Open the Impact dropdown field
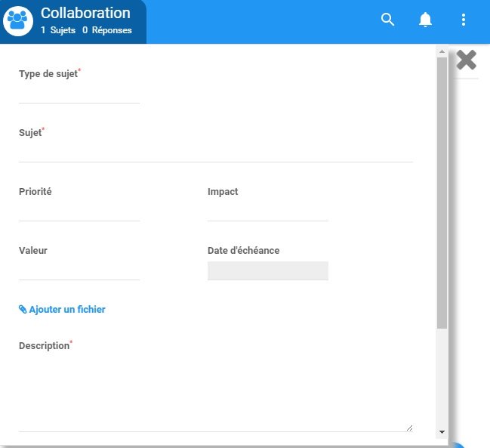The height and width of the screenshot is (448, 490). pyautogui.click(x=268, y=212)
